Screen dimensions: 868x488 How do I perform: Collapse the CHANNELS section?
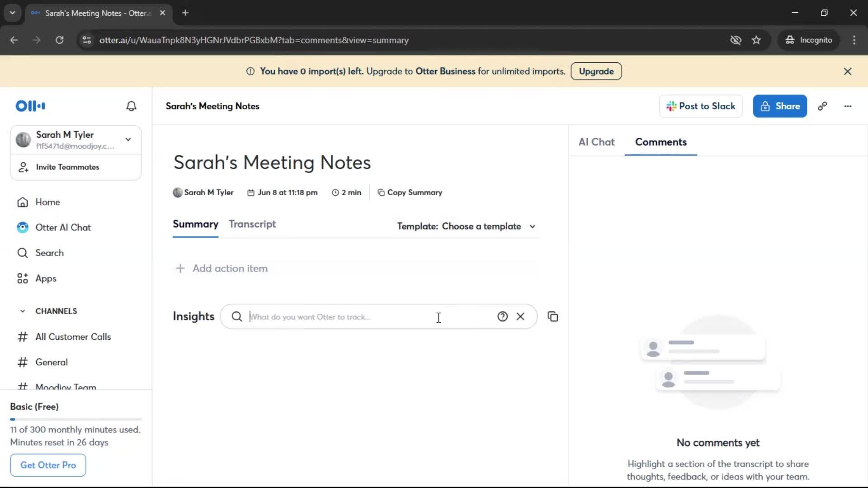(23, 311)
